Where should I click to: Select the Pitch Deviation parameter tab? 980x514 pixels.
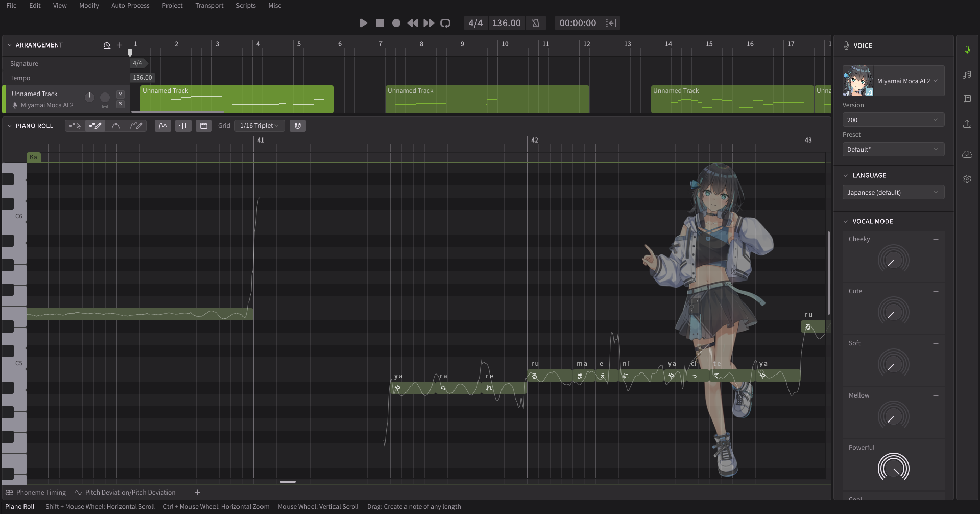[125, 493]
